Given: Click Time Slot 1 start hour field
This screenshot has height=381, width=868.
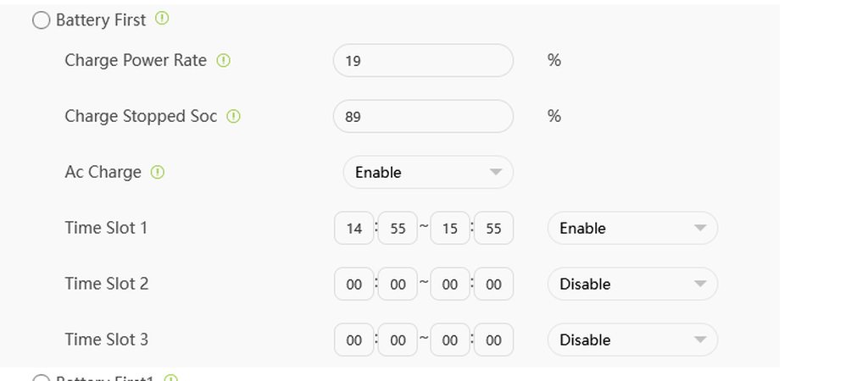Looking at the screenshot, I should pos(354,229).
